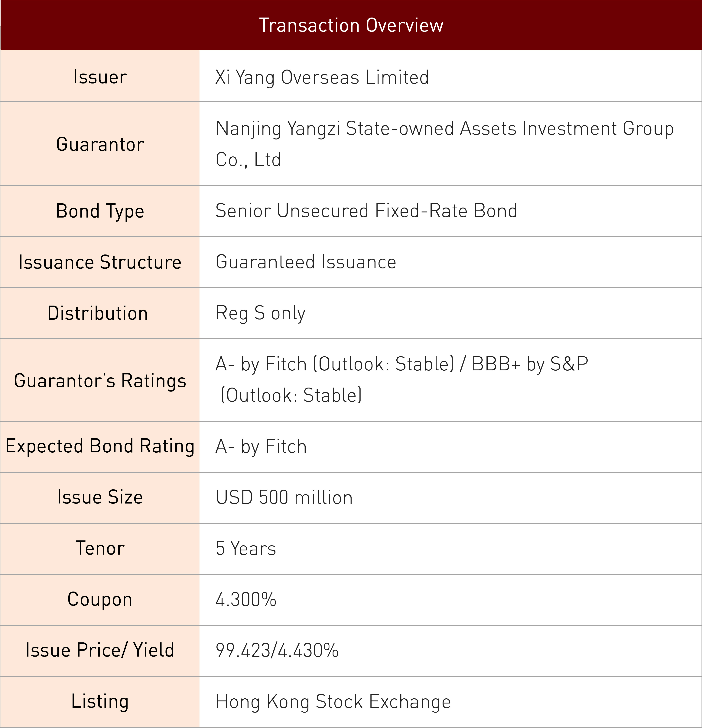Click the Transaction Overview header

coord(351,25)
